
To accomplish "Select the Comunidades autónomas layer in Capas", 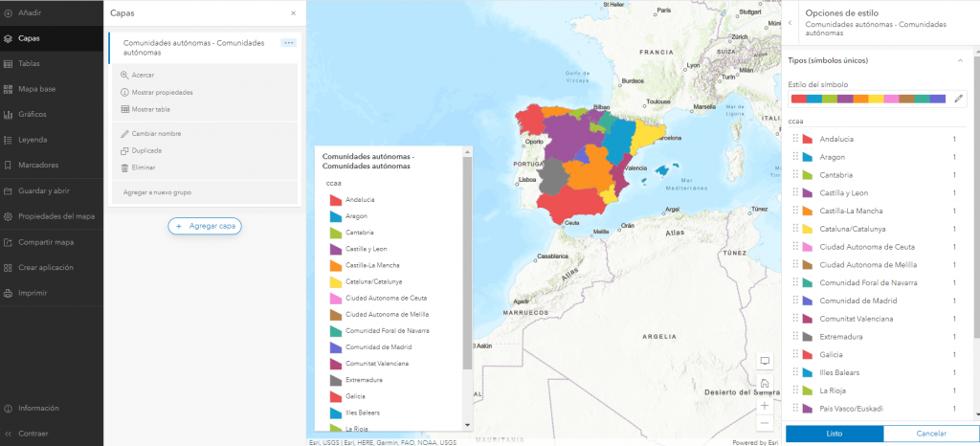I will (193, 48).
